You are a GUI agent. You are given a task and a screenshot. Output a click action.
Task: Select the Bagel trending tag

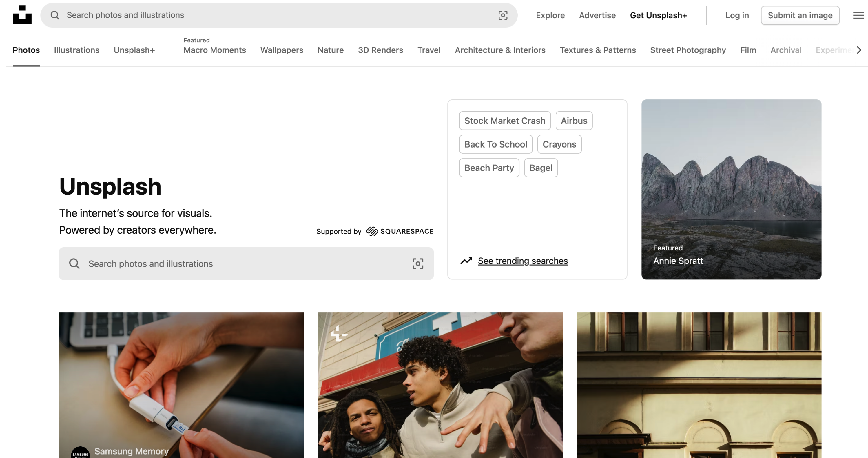tap(541, 168)
